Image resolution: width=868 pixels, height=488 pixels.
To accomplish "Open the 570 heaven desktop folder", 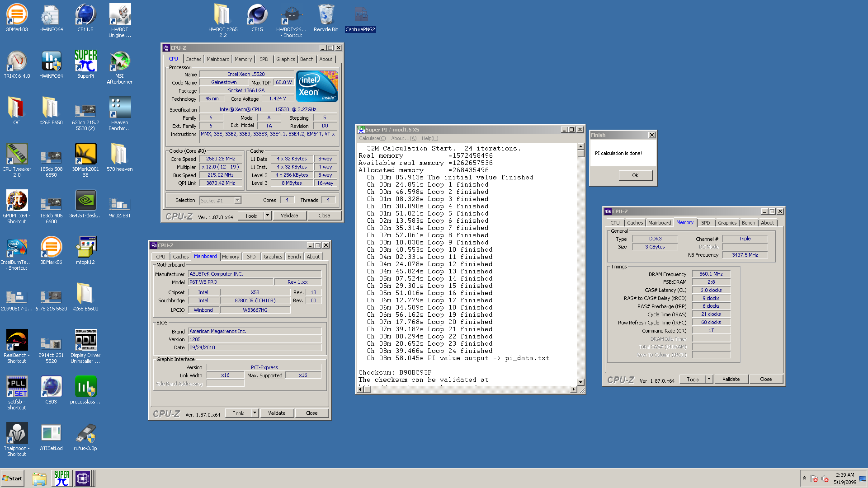I will (120, 158).
